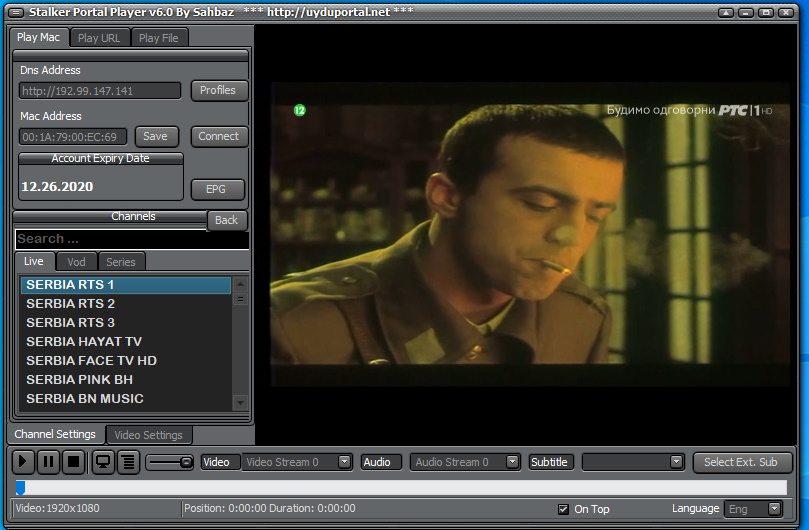Image resolution: width=809 pixels, height=530 pixels.
Task: Toggle the On Top checkbox
Action: click(563, 509)
